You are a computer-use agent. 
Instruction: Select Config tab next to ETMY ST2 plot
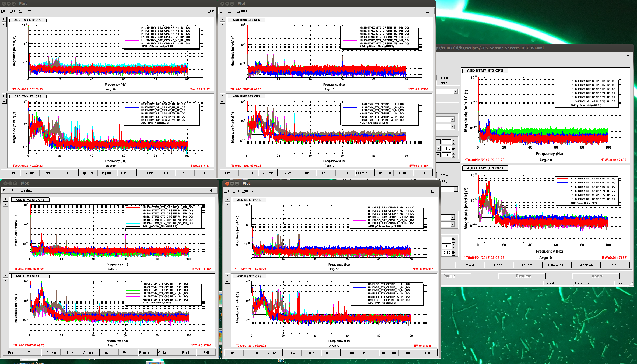pyautogui.click(x=448, y=83)
